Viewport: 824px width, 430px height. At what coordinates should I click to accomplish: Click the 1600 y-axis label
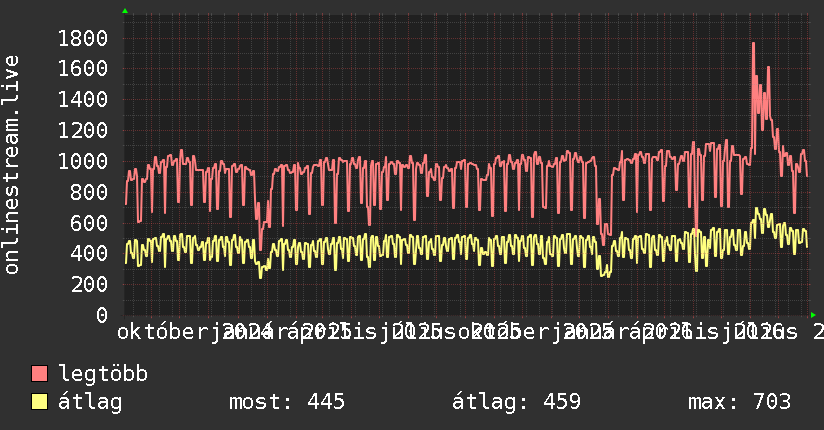pos(83,69)
